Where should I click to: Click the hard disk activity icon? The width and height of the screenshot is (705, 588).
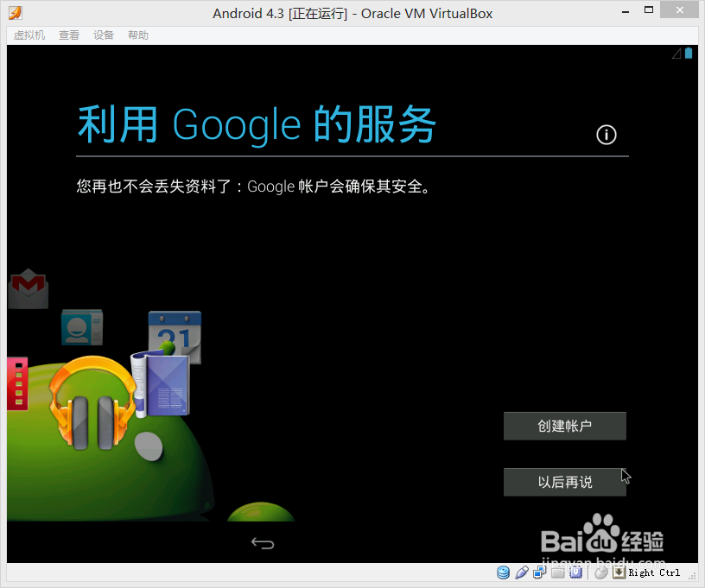pos(503,572)
